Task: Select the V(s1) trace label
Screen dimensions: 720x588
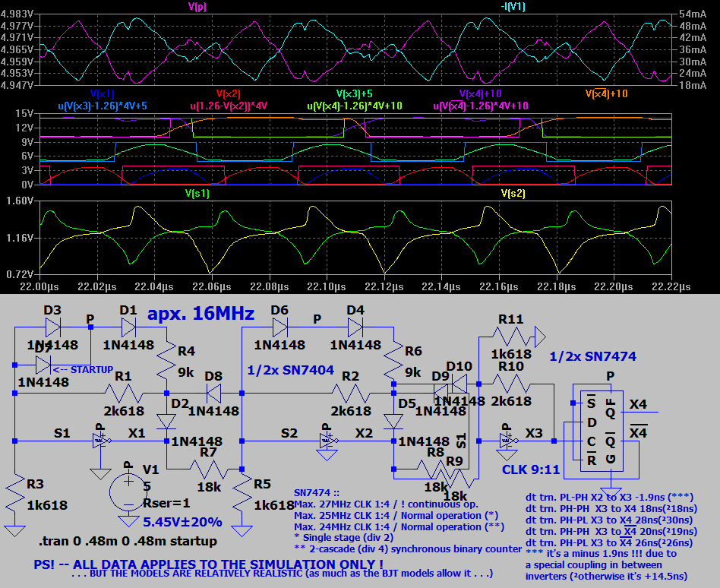Action: [x=197, y=193]
